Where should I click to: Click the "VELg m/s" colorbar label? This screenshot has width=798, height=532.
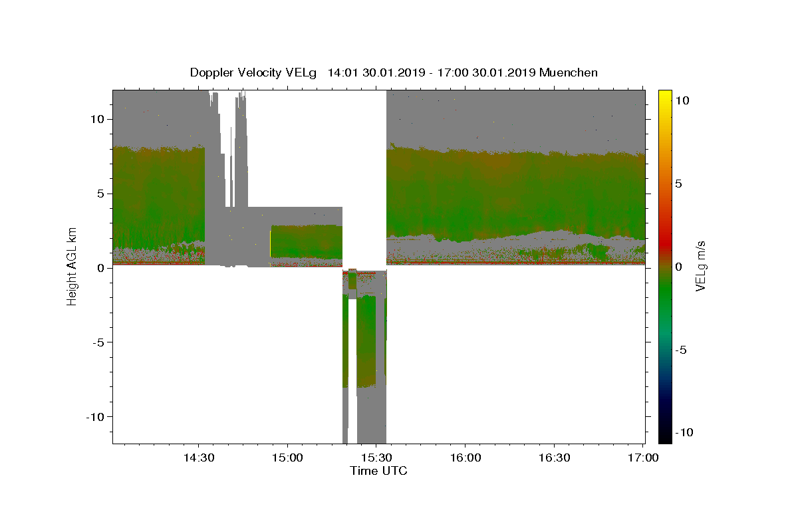click(700, 266)
